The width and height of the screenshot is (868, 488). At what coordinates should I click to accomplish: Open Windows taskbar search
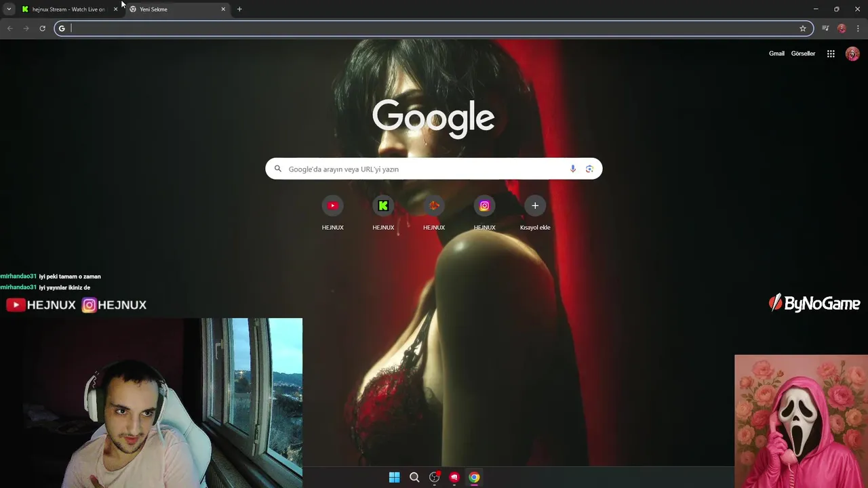[414, 477]
